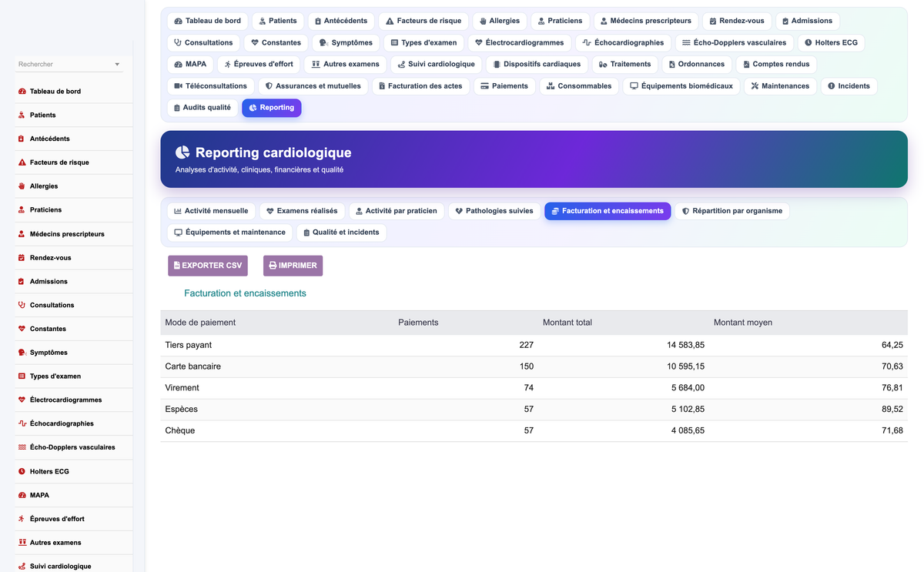Show the Activité par praticien report

coord(397,211)
